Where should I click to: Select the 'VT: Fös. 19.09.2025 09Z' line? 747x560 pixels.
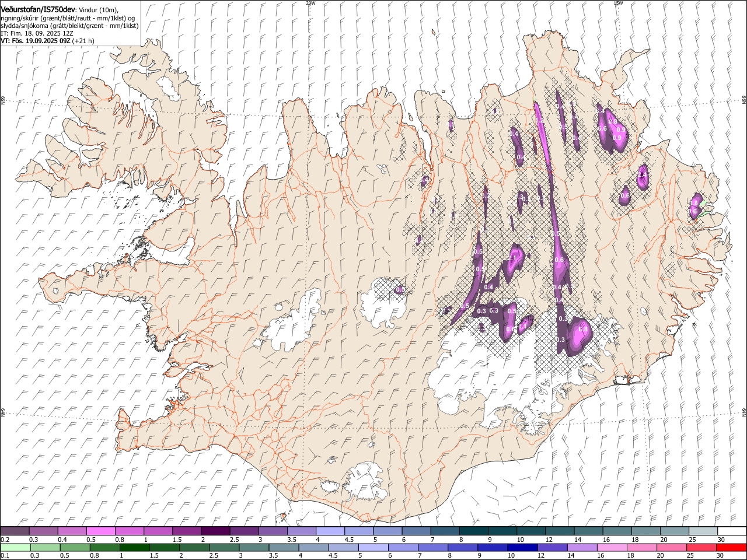(36, 41)
